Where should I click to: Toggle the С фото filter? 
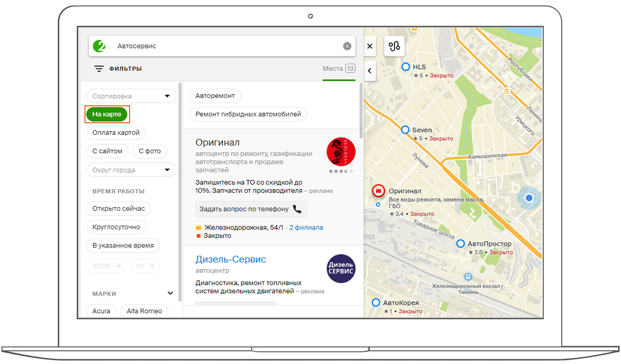[150, 151]
